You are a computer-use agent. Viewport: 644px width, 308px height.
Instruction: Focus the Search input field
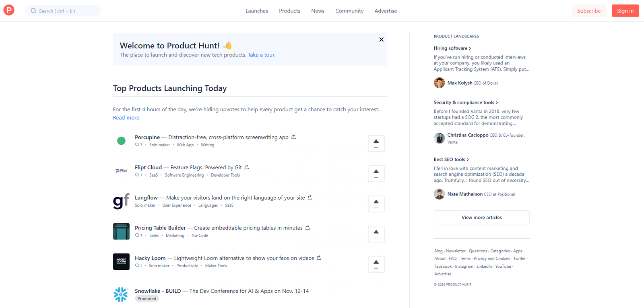pos(64,11)
